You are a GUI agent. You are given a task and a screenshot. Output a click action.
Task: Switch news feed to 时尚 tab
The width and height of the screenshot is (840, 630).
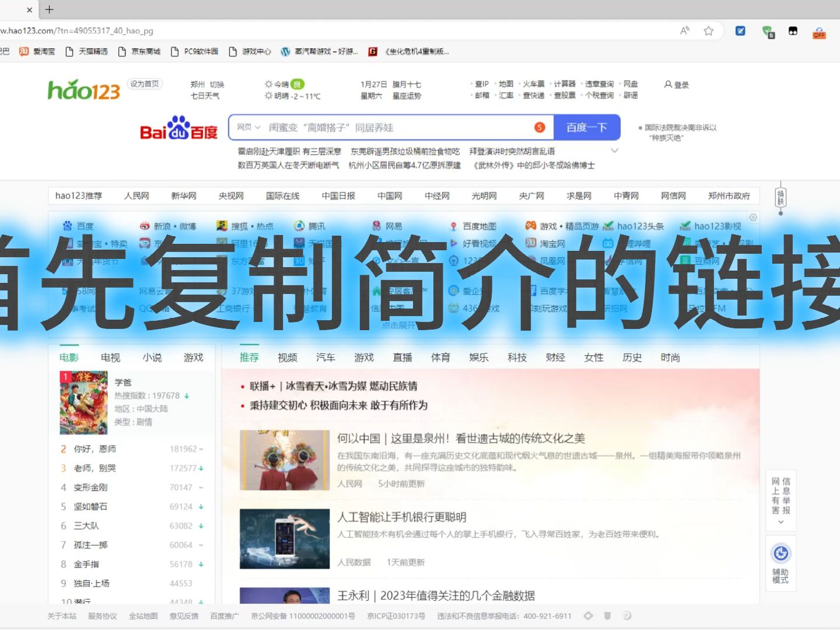(670, 358)
